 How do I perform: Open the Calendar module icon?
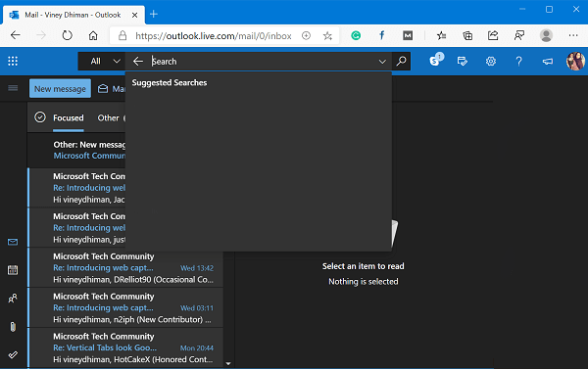coord(13,270)
